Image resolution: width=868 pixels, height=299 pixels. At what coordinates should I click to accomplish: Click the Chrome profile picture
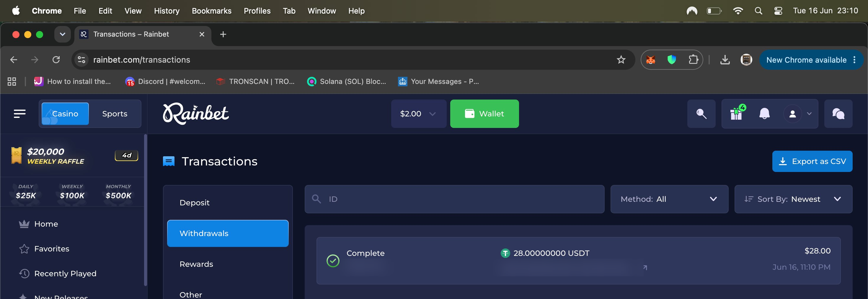pos(746,60)
